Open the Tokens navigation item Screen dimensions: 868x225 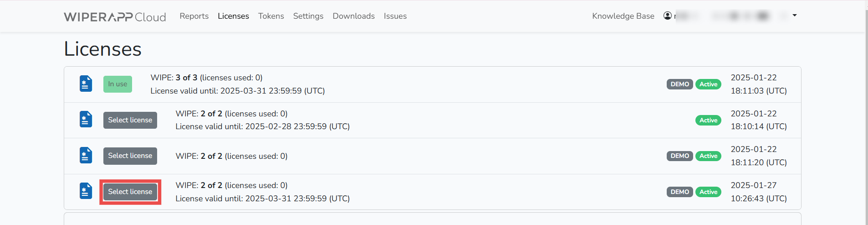[x=271, y=16]
